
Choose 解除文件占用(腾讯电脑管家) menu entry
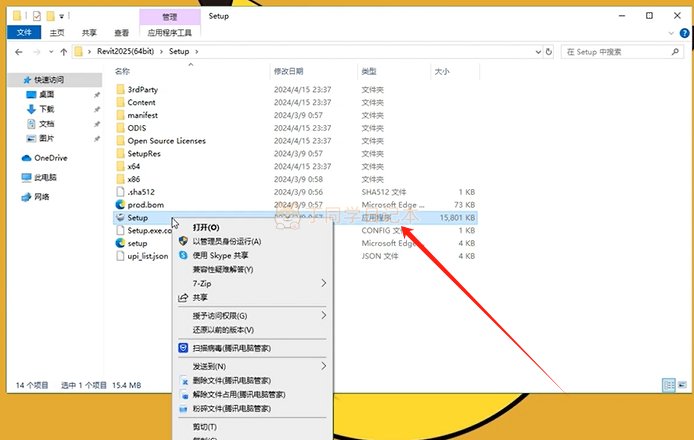point(239,394)
